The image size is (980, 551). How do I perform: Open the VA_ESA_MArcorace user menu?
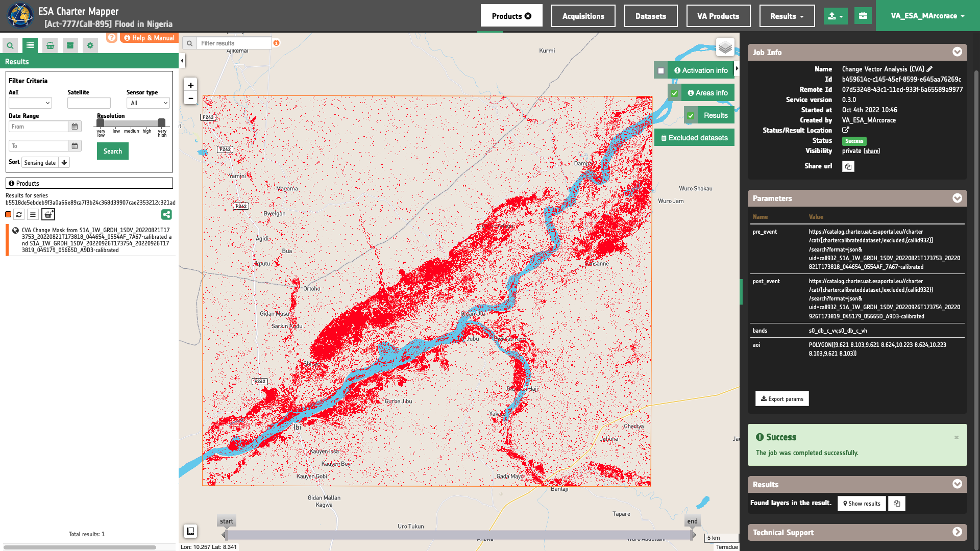pos(928,16)
